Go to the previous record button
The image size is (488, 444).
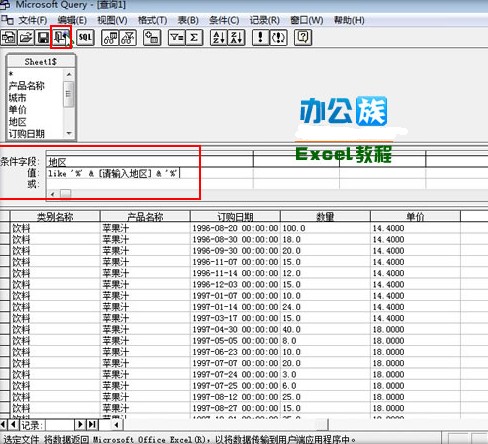click(13, 425)
